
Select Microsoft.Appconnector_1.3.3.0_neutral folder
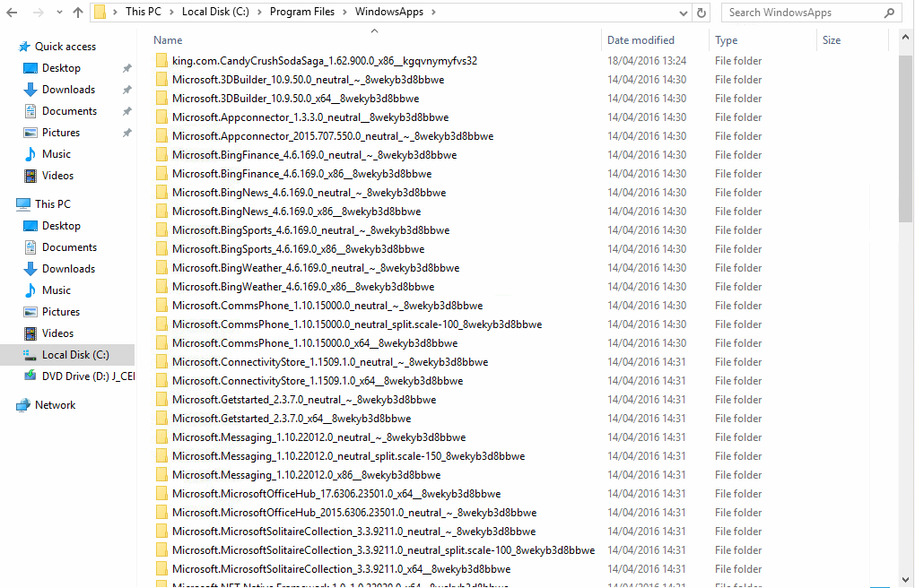click(x=310, y=117)
